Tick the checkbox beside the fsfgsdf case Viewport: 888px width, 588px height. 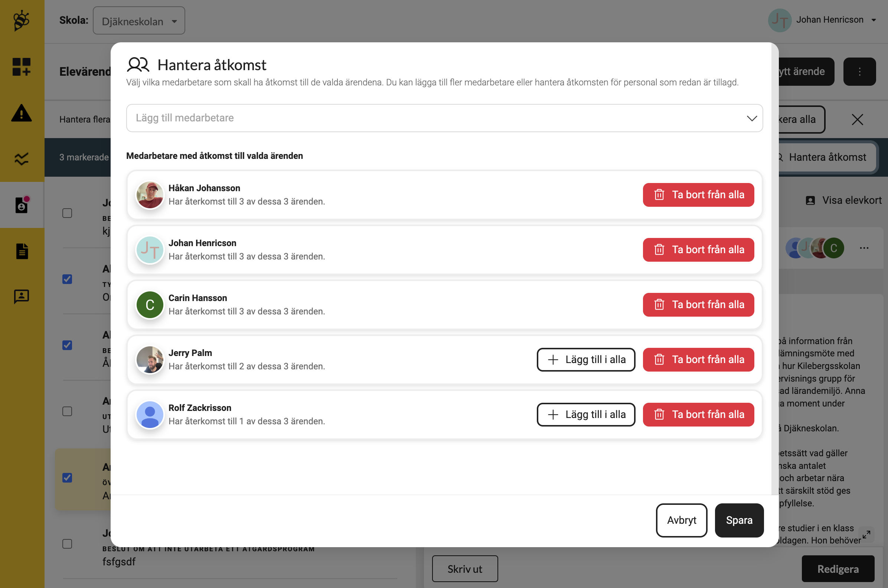click(x=67, y=544)
